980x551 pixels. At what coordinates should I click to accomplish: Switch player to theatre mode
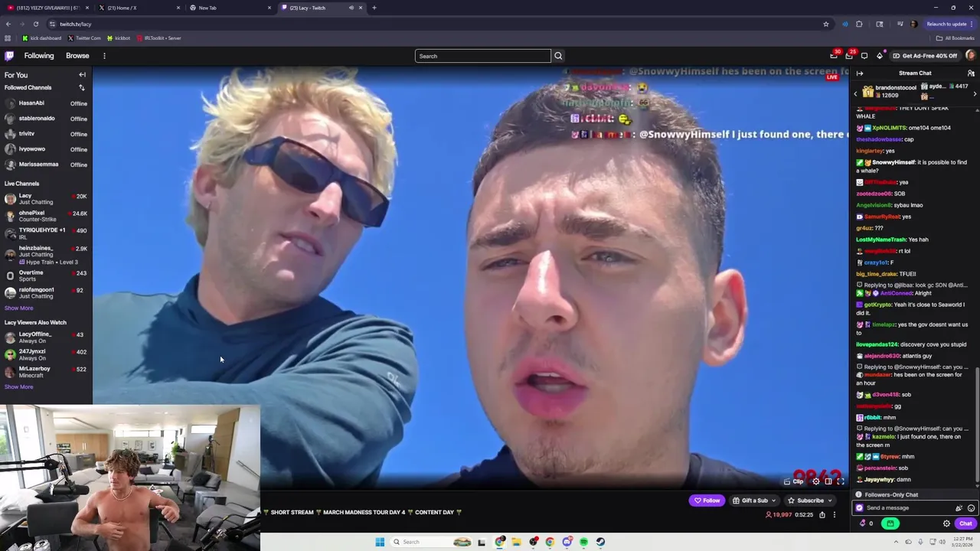pos(828,481)
